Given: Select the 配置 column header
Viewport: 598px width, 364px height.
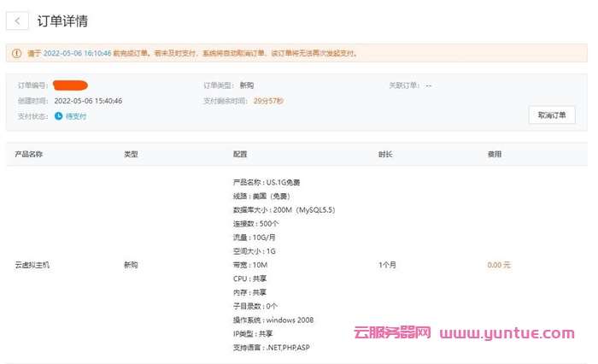Looking at the screenshot, I should click(240, 155).
